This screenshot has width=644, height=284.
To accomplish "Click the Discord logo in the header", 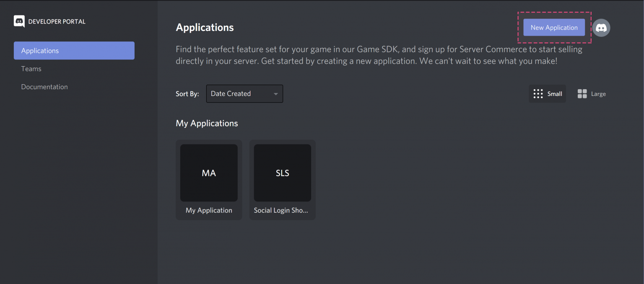I will click(18, 21).
